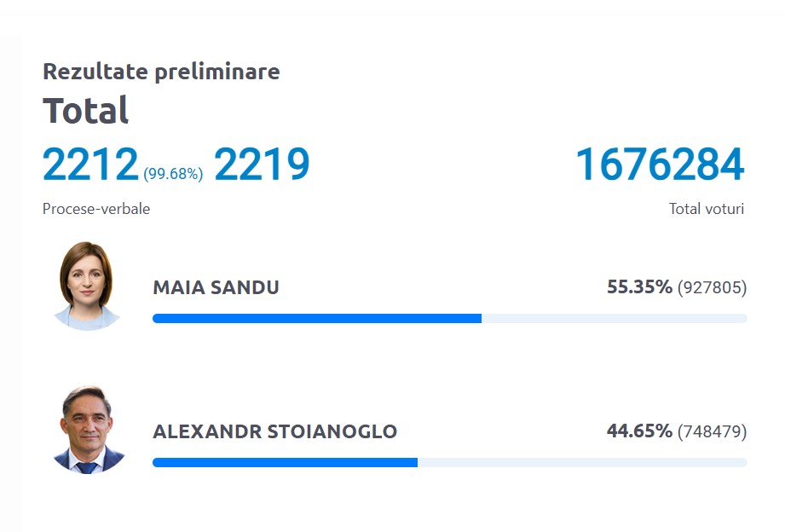785x532 pixels.
Task: Click Alexandr Stoianoglo's candidate portrait photo
Action: pos(87,431)
